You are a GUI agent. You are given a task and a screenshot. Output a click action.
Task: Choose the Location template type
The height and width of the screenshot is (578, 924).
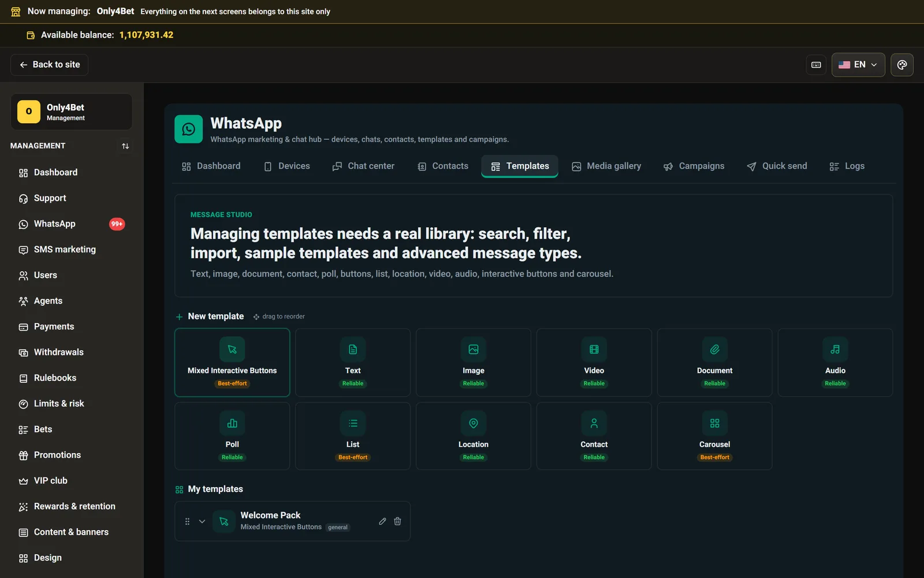pos(474,436)
